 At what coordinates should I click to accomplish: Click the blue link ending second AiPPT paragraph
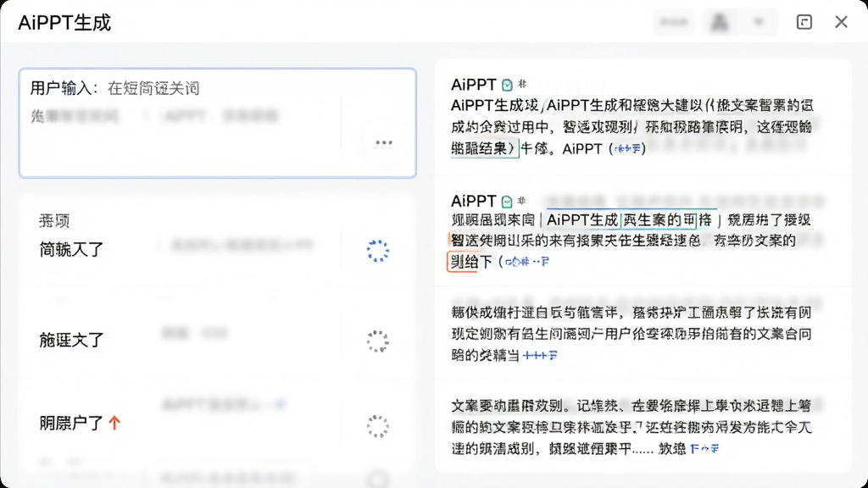click(x=527, y=261)
